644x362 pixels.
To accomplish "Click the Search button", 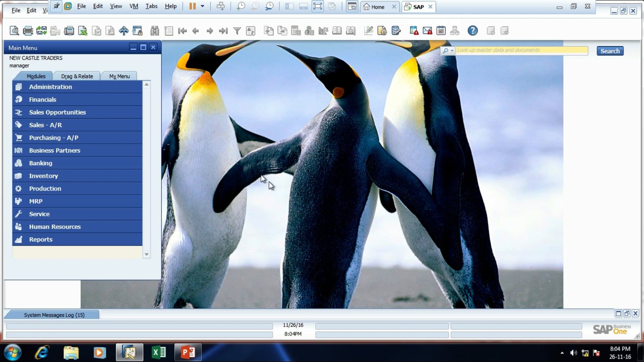I will coord(610,51).
